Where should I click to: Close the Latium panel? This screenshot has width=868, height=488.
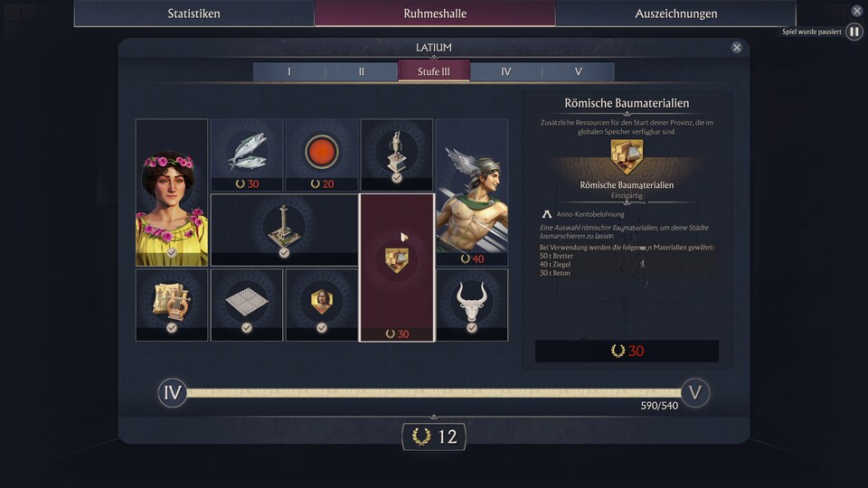click(736, 48)
